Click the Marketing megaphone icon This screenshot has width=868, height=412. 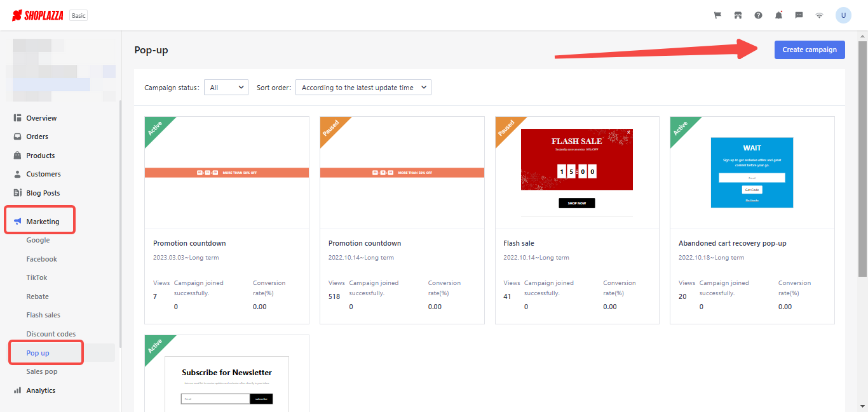[18, 222]
